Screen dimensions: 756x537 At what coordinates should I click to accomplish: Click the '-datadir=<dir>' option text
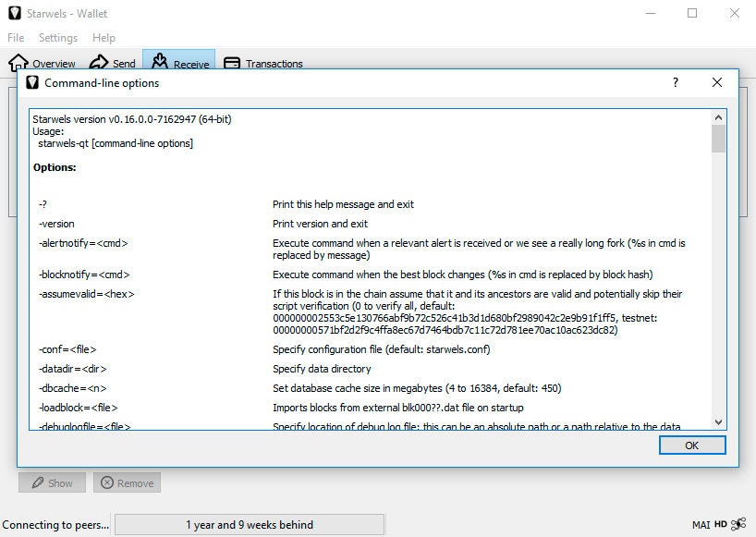pyautogui.click(x=73, y=368)
